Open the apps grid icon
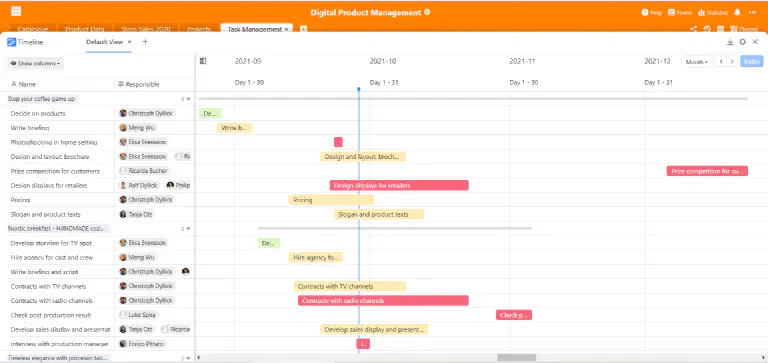 click(16, 11)
